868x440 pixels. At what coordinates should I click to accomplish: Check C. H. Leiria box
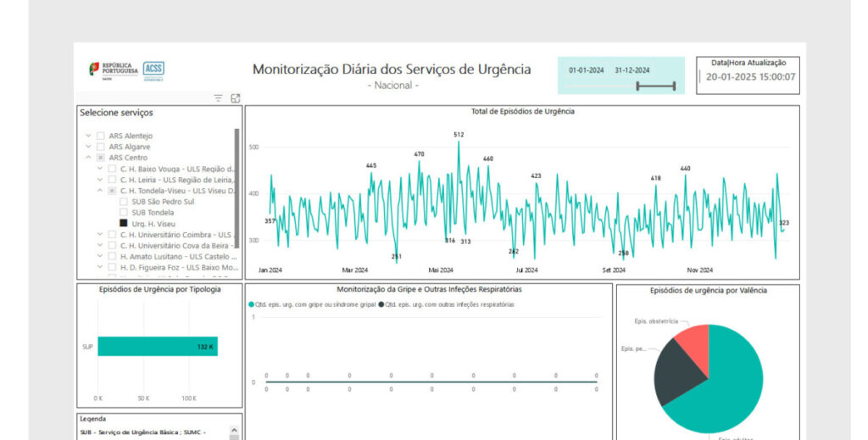coord(112,180)
